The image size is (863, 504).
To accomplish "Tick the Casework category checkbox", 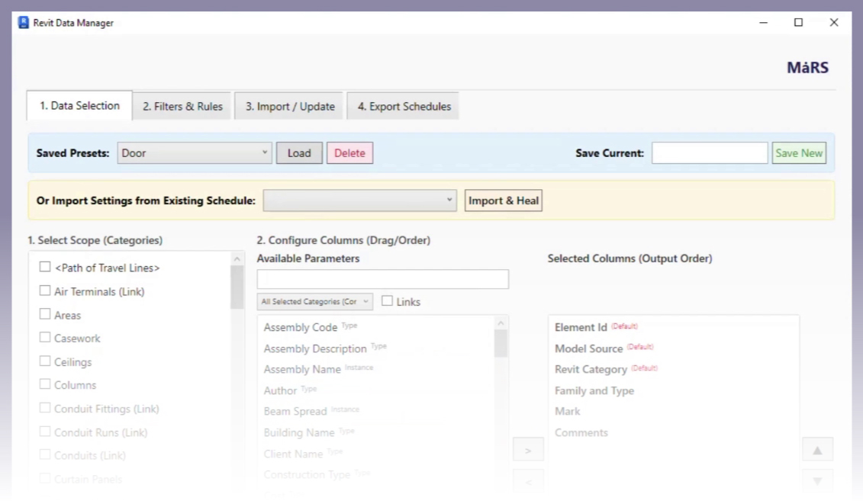I will click(45, 338).
